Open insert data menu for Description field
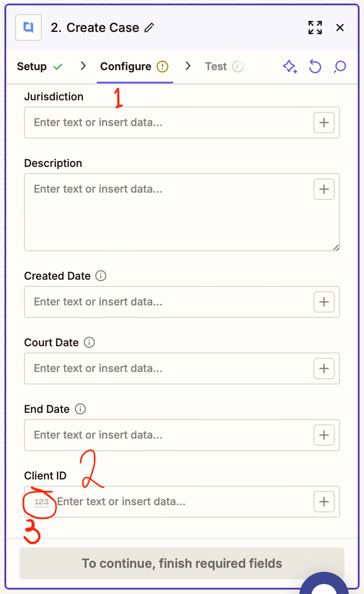This screenshot has height=594, width=364. pyautogui.click(x=324, y=189)
